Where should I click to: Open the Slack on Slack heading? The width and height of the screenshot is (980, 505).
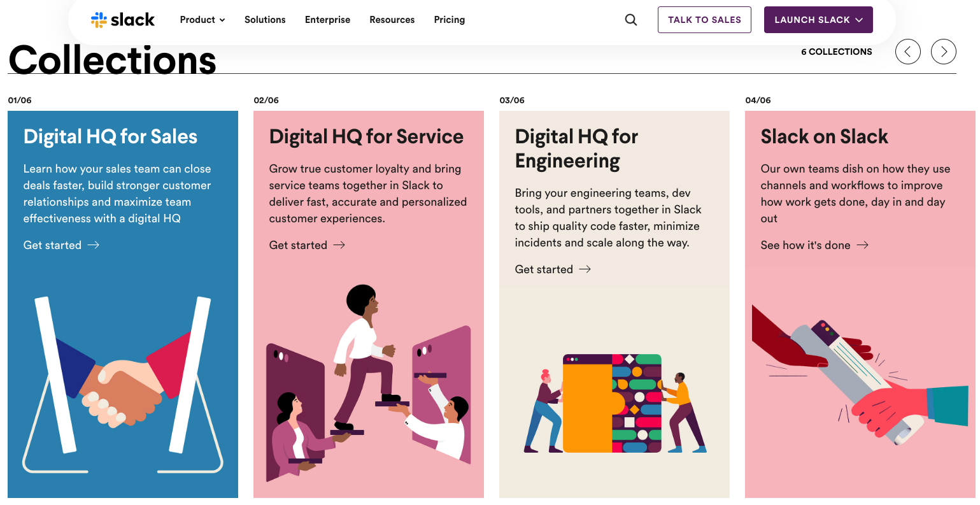pos(824,136)
